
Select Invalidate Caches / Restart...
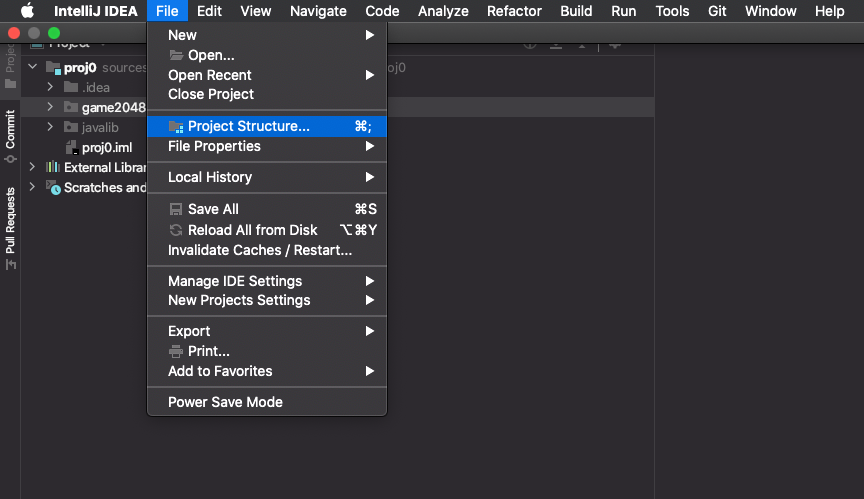click(x=260, y=250)
